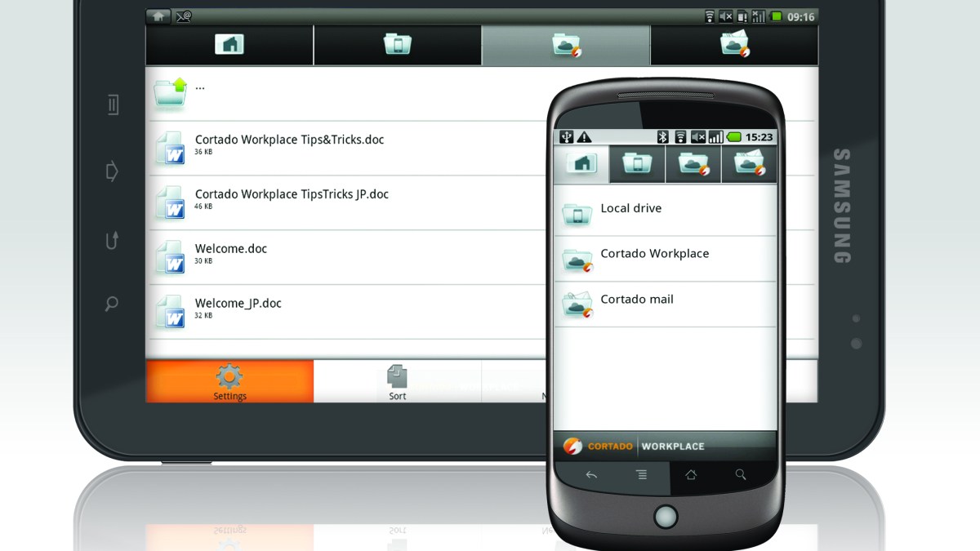Open the home tab on the tablet
This screenshot has width=980, height=551.
229,45
